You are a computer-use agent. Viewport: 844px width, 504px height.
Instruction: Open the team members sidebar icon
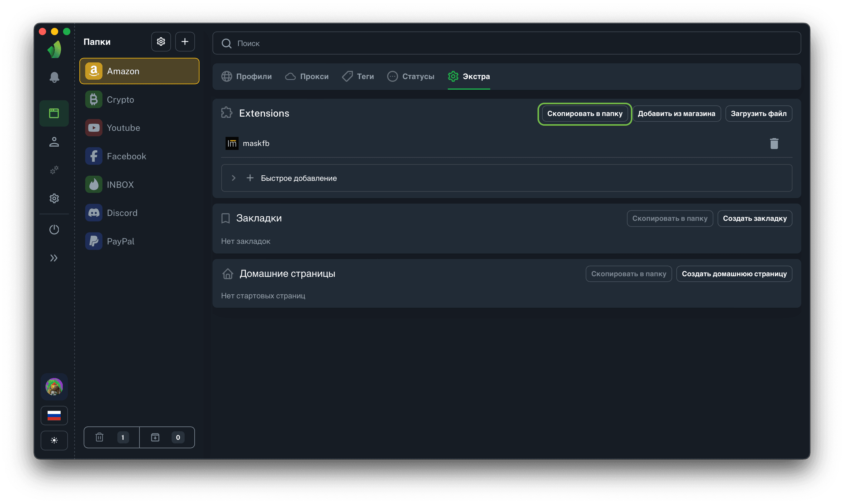[x=54, y=142]
